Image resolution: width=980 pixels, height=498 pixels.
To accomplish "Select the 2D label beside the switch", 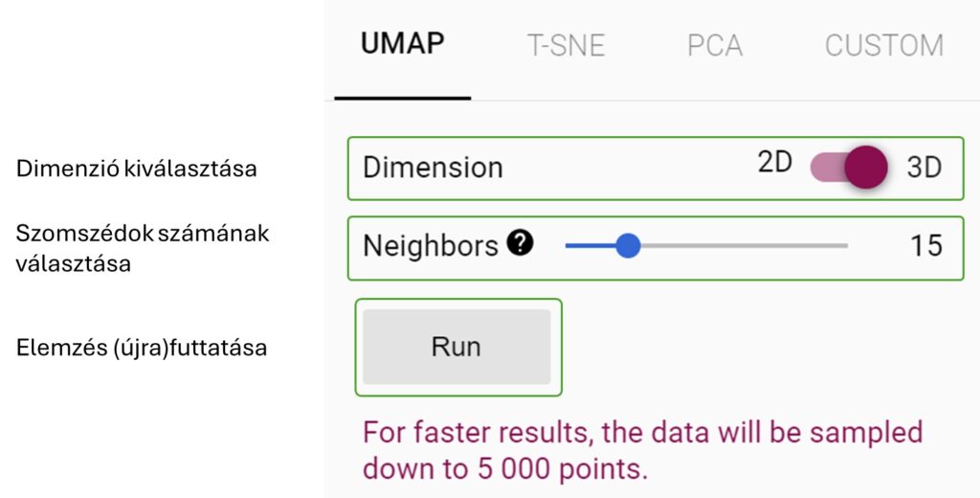I will [775, 162].
